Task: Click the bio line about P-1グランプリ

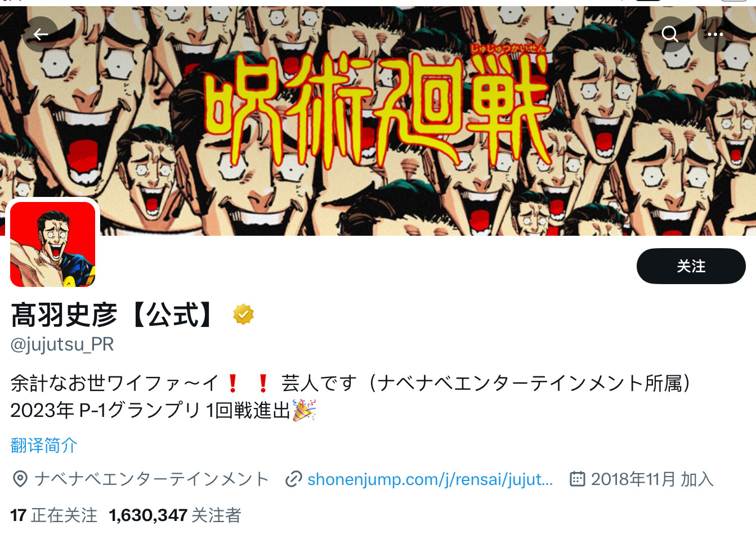Action: click(x=163, y=410)
